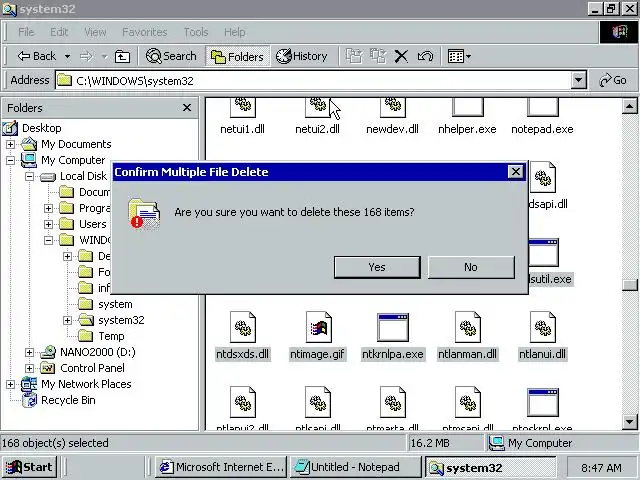Open the Views dropdown button
The image size is (640, 480).
click(459, 56)
